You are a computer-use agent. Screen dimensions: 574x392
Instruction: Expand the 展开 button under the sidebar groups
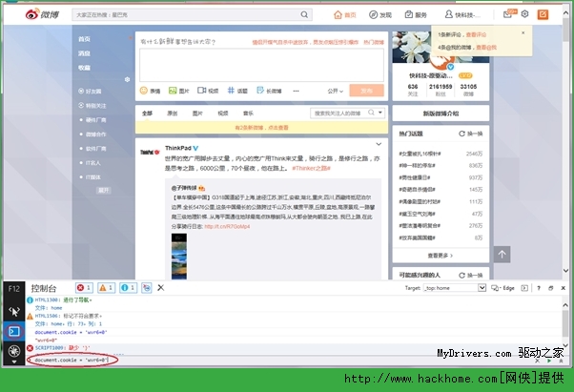104,191
